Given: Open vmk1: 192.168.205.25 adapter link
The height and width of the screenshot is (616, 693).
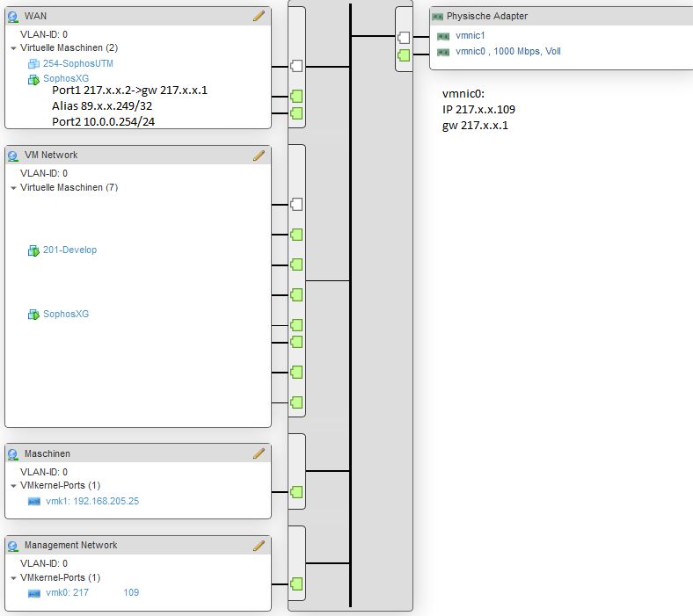Looking at the screenshot, I should [x=92, y=501].
